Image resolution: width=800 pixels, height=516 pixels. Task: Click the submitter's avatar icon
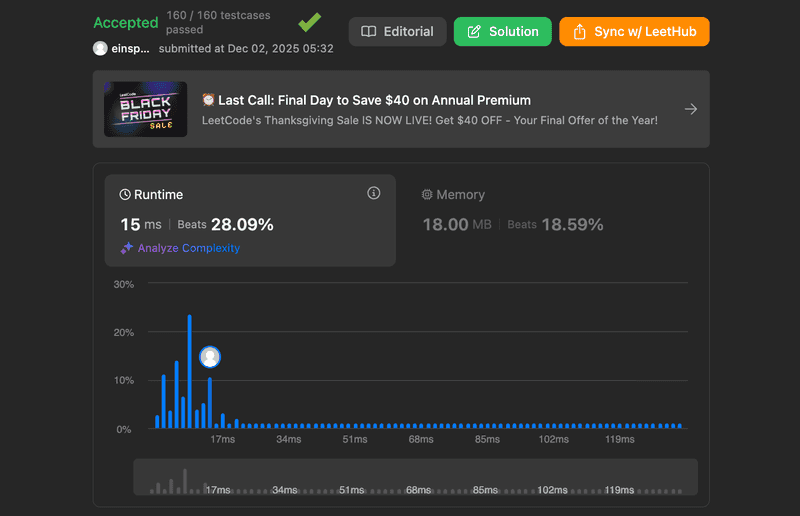[x=100, y=48]
